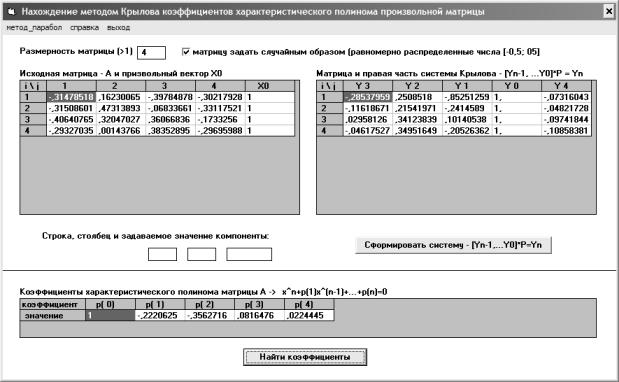Select cell ,38352895 in matrix A

[171, 131]
